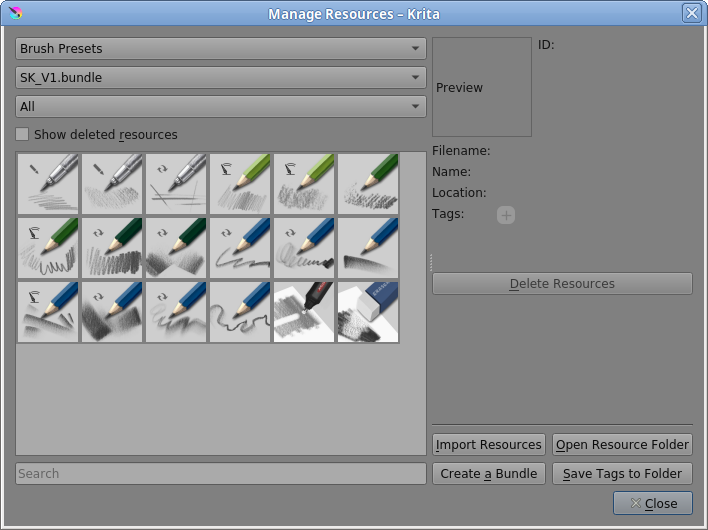Select light green pencil preset with grainy scribble
Image resolution: width=708 pixels, height=530 pixels.
point(304,184)
